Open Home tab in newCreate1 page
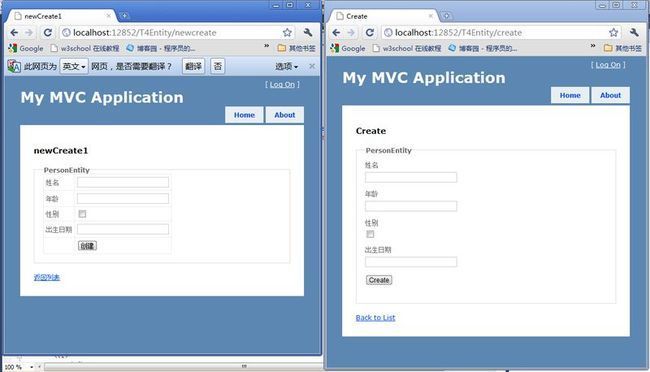This screenshot has height=372, width=650. pos(244,115)
